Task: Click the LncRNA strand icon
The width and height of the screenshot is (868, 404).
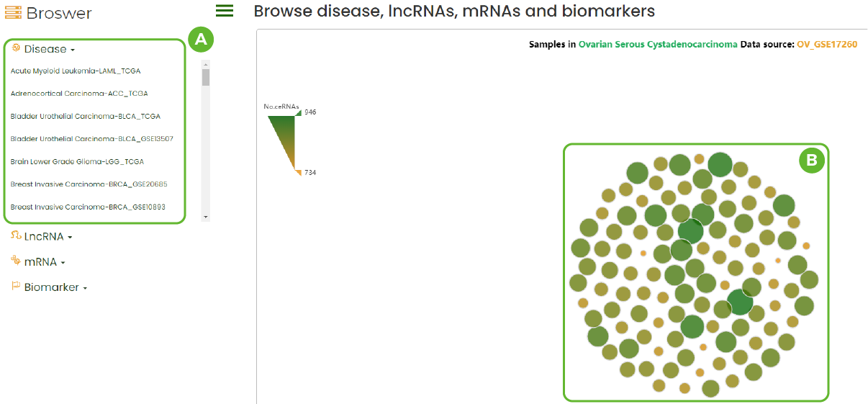Action: (16, 235)
